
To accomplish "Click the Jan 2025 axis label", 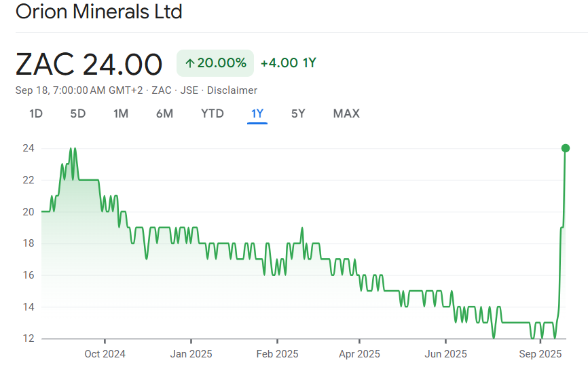I will click(191, 354).
